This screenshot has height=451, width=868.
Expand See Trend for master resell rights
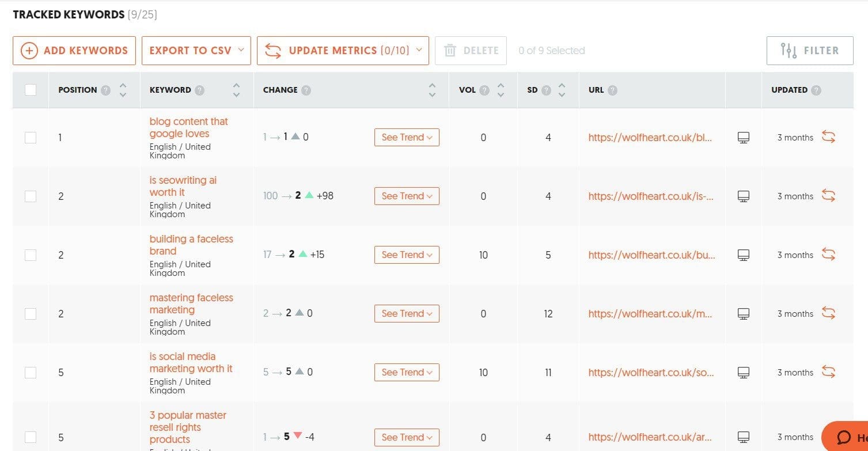pos(407,437)
